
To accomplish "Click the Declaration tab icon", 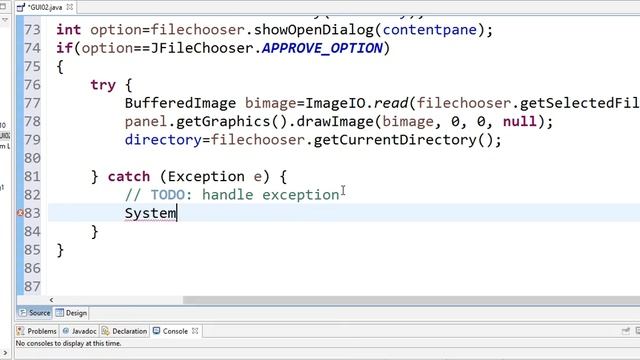I will click(x=105, y=331).
